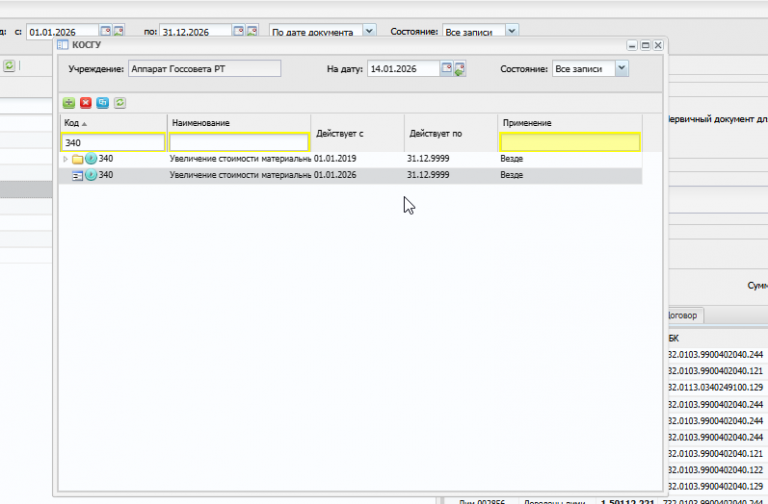The image size is (768, 504).
Task: Click the КБК column header in the background window
Action: (673, 338)
